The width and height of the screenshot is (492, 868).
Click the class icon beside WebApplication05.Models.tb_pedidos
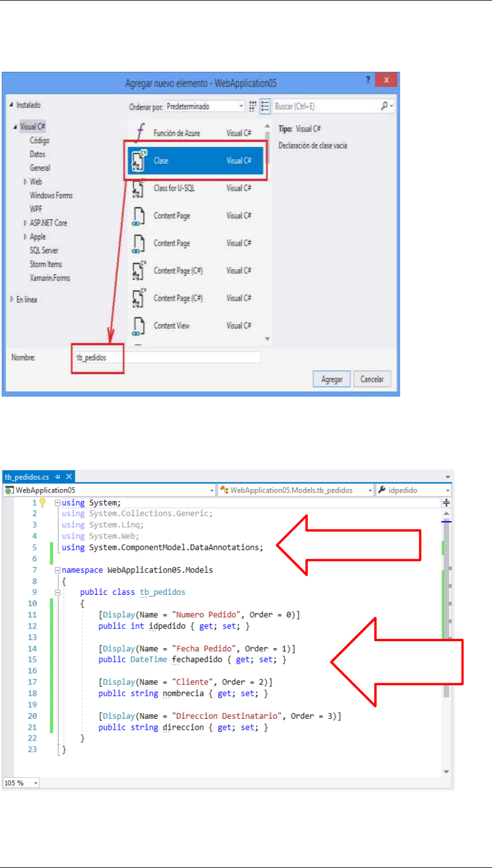(x=224, y=490)
